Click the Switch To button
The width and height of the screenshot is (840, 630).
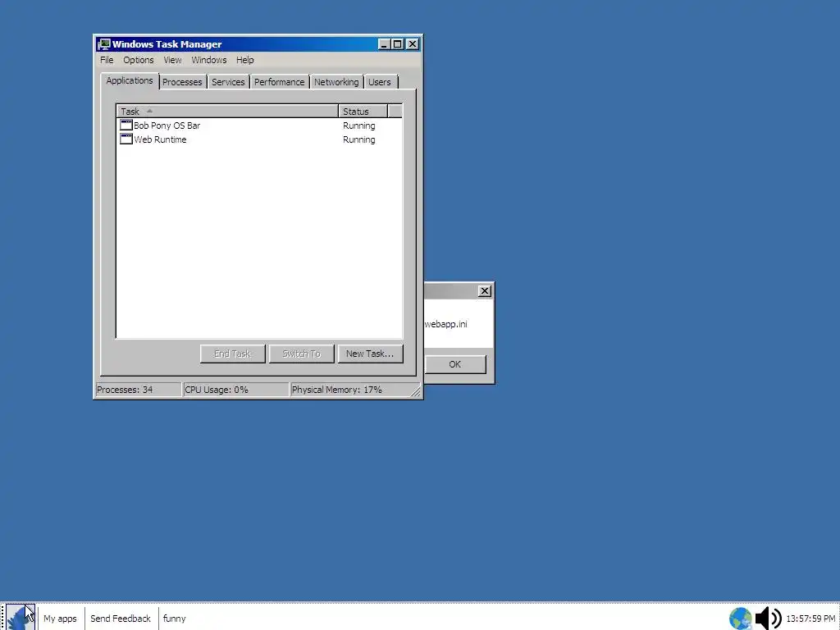click(x=302, y=354)
